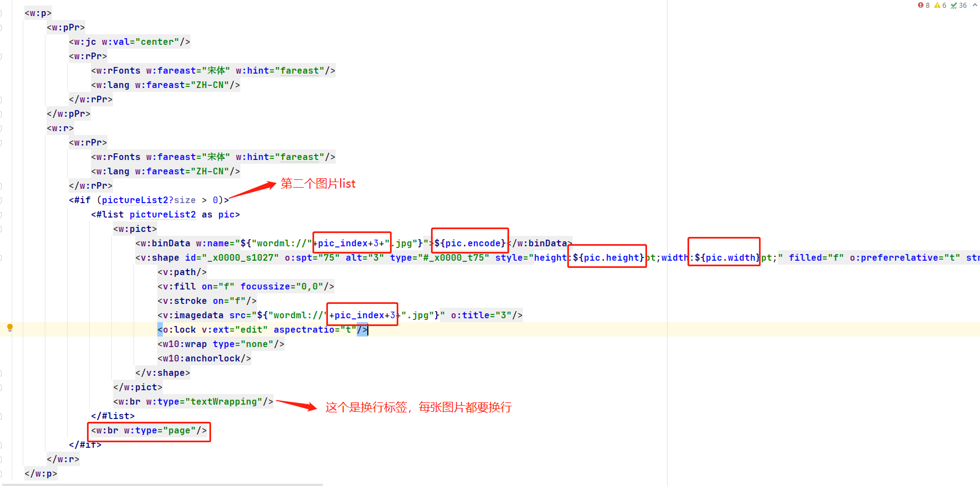Click the o:title="3" attribute
The image size is (980, 486).
pyautogui.click(x=481, y=315)
